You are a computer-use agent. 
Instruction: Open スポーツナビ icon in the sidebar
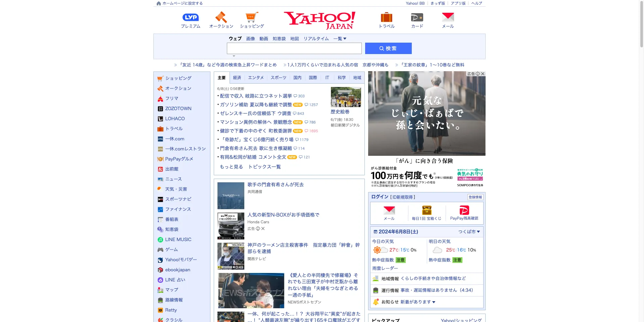[160, 199]
